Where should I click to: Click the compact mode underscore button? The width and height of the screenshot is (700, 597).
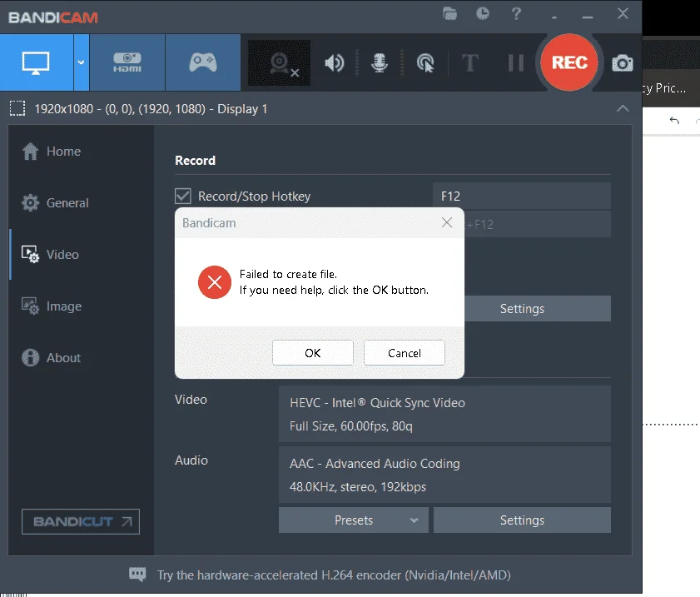tap(554, 17)
